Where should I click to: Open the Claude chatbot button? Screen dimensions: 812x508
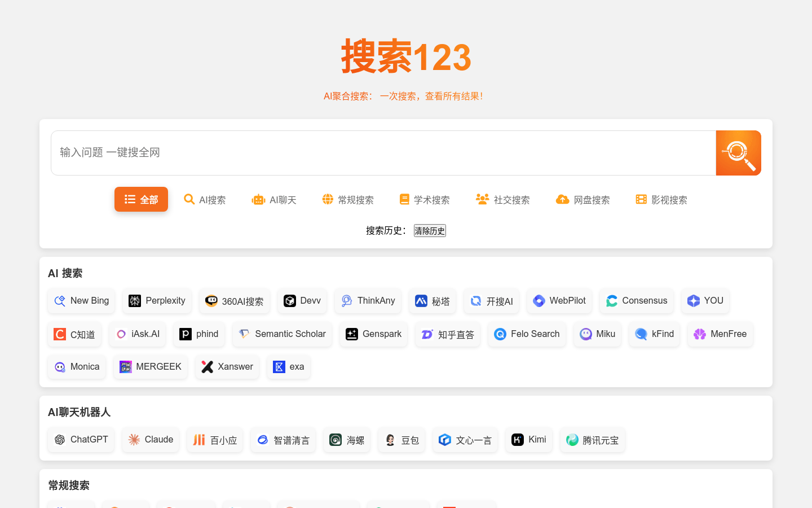click(151, 440)
